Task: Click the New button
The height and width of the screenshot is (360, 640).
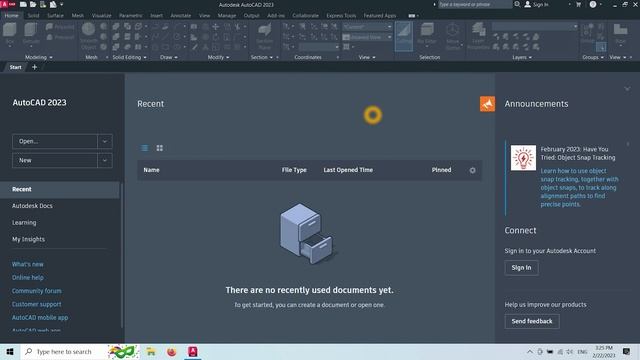Action: point(55,160)
